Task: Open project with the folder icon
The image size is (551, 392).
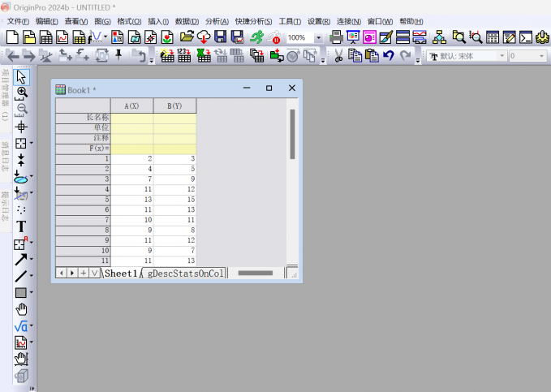Action: (187, 37)
